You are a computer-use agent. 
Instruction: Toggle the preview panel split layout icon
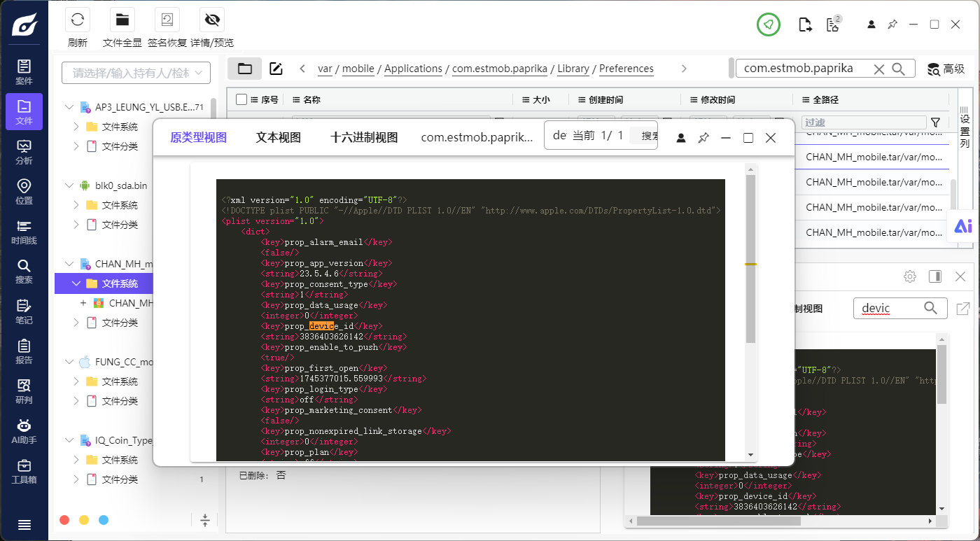tap(935, 276)
